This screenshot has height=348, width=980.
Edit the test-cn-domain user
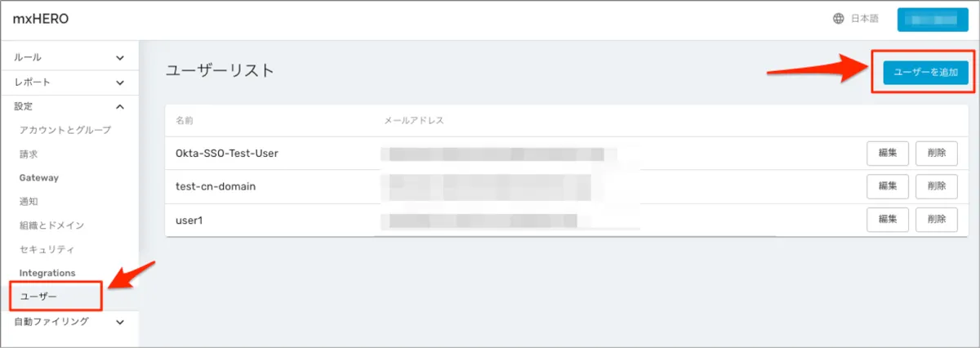[888, 186]
